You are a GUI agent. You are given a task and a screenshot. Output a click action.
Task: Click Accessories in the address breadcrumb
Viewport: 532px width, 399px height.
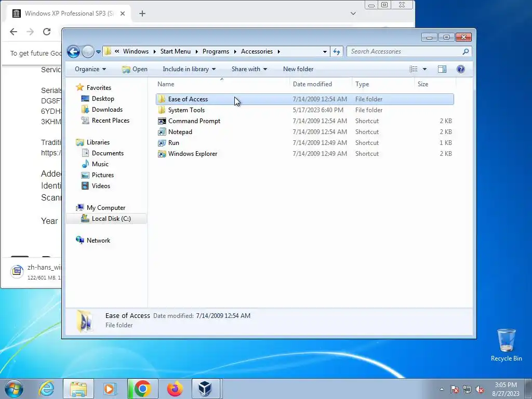257,51
